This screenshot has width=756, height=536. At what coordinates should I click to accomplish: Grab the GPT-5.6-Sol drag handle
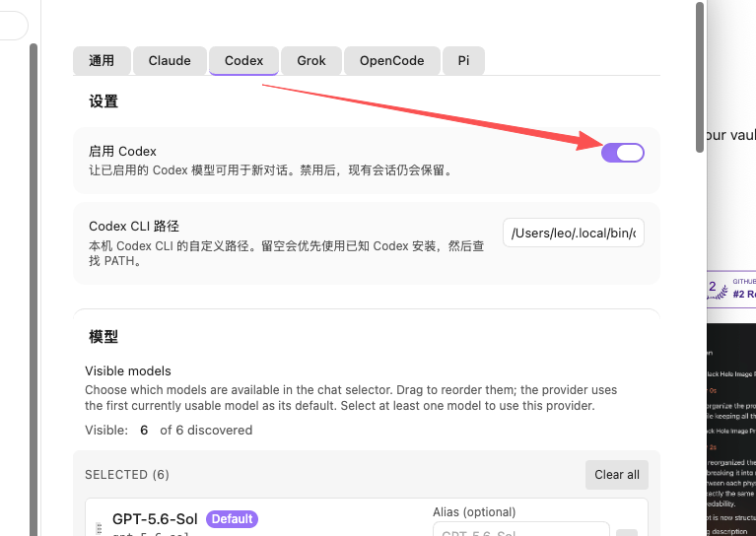[x=99, y=528]
